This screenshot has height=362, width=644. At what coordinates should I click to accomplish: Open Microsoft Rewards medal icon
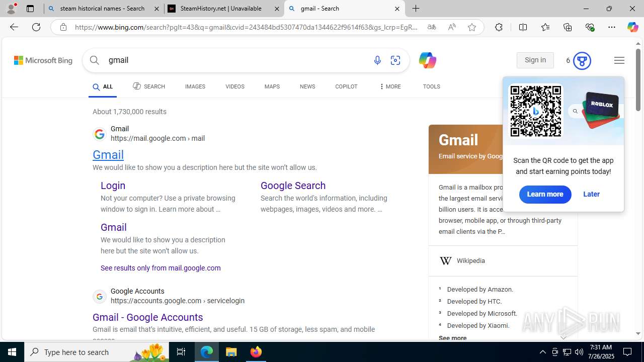tap(582, 61)
